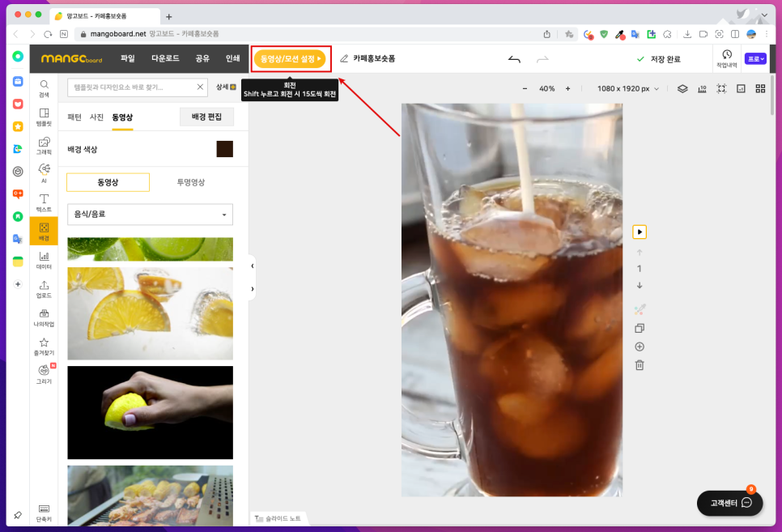Open the 음식/음료 category dropdown
The image size is (782, 532).
(x=150, y=214)
